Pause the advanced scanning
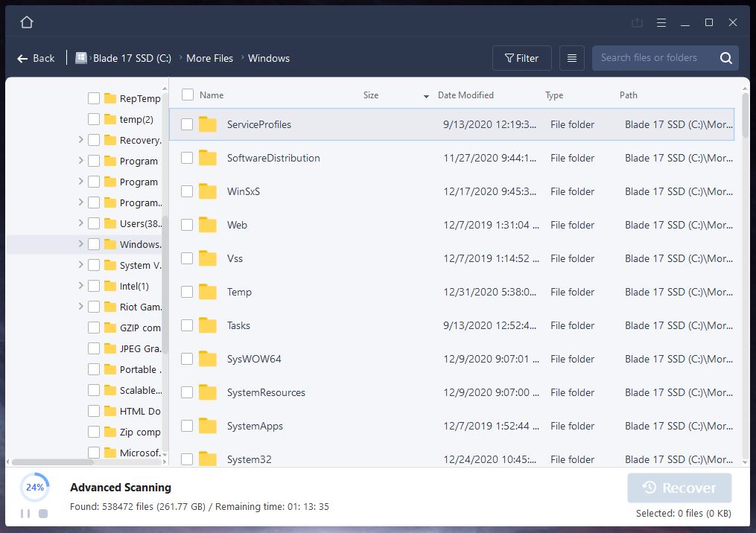 [26, 514]
